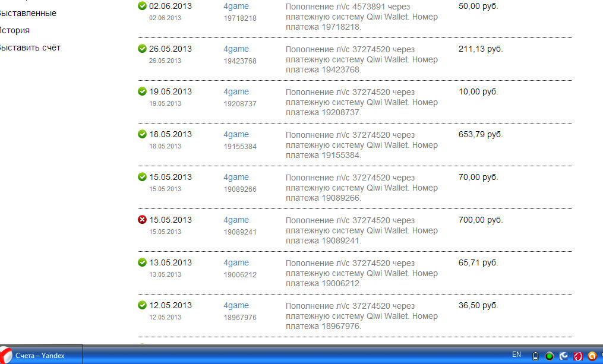Image resolution: width=603 pixels, height=364 pixels.
Task: Click green circle tray icon
Action: tap(550, 356)
